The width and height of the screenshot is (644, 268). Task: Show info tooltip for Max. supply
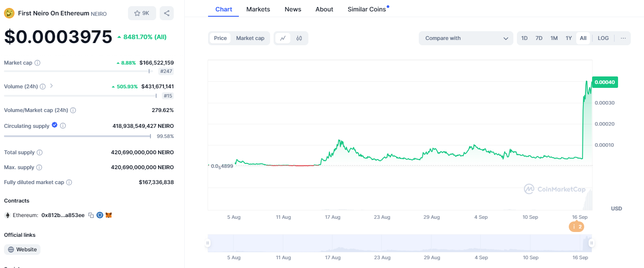point(39,167)
